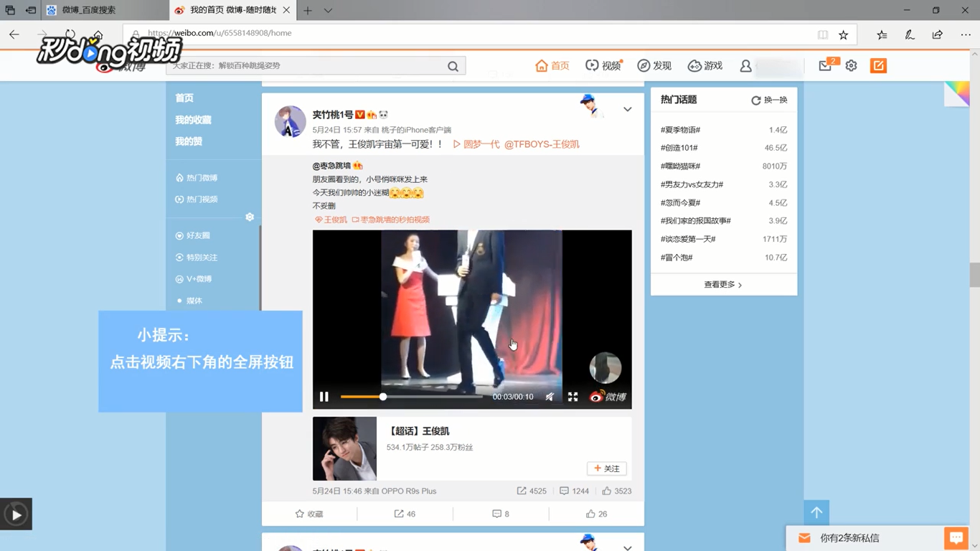
Task: Pause the Weibo video playback
Action: pos(324,397)
